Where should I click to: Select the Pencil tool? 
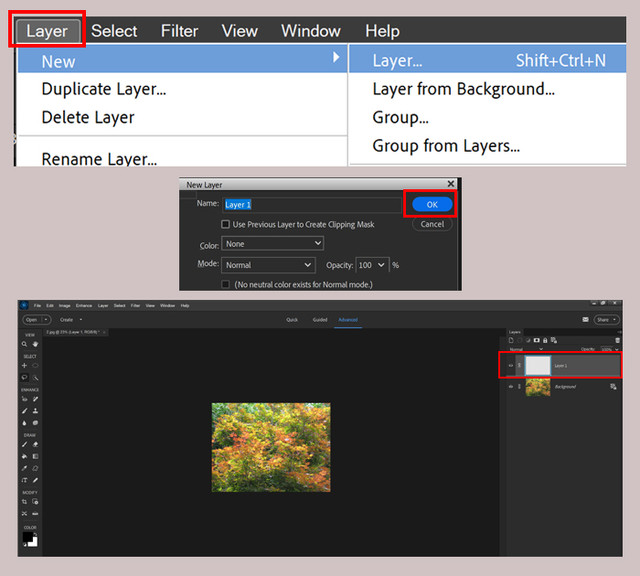tap(36, 480)
